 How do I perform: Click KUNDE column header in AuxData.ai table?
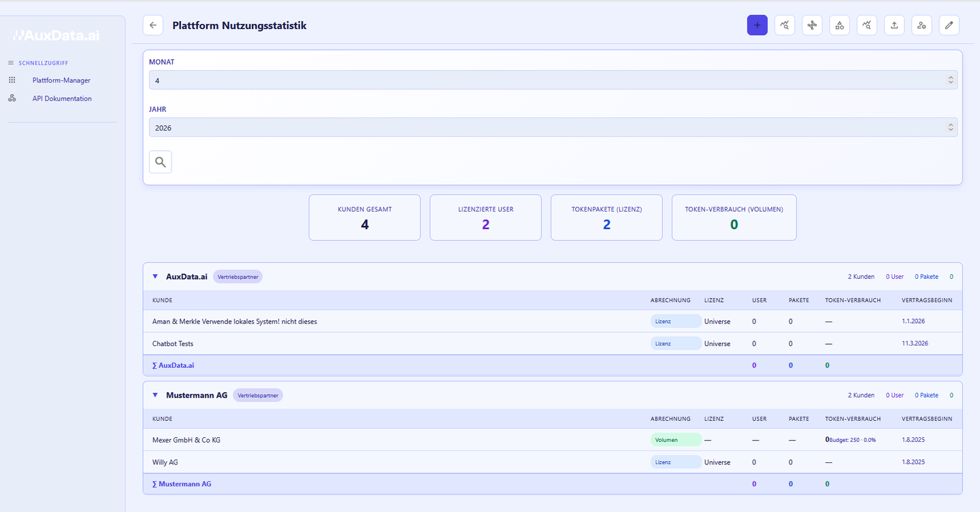[x=162, y=300]
